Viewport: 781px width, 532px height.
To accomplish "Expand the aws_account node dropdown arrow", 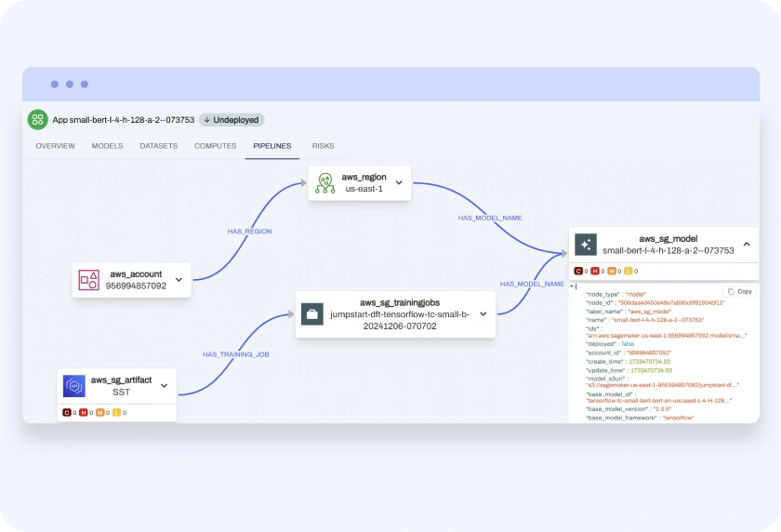I will (179, 280).
